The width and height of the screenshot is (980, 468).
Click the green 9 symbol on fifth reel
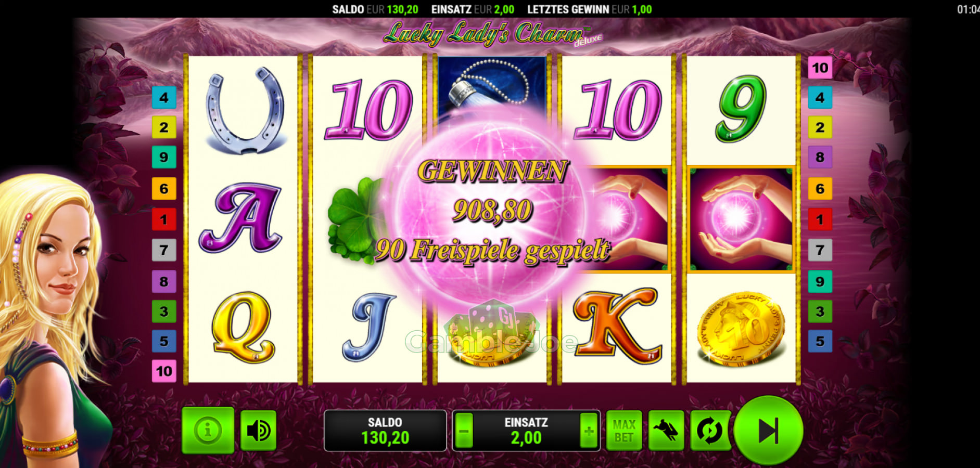[741, 109]
